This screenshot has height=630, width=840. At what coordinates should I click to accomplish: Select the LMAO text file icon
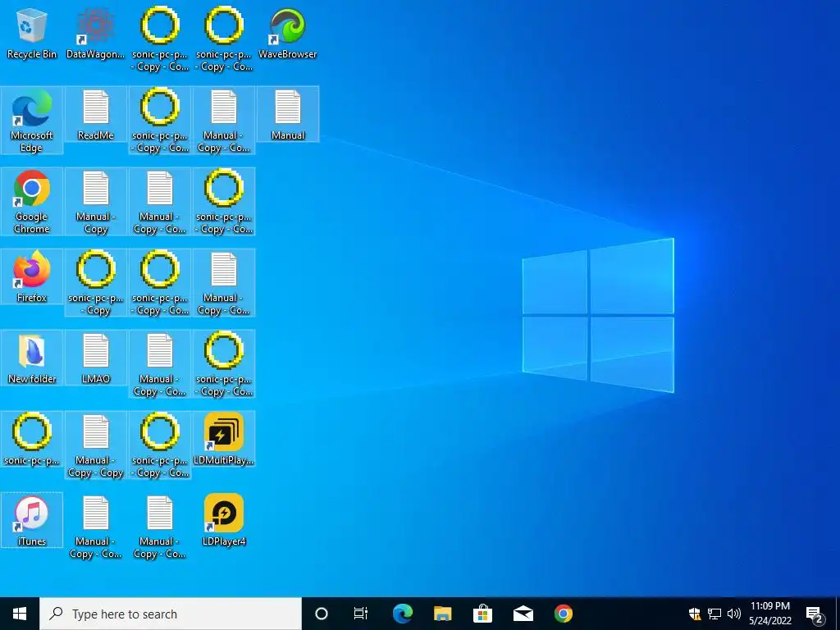(95, 358)
